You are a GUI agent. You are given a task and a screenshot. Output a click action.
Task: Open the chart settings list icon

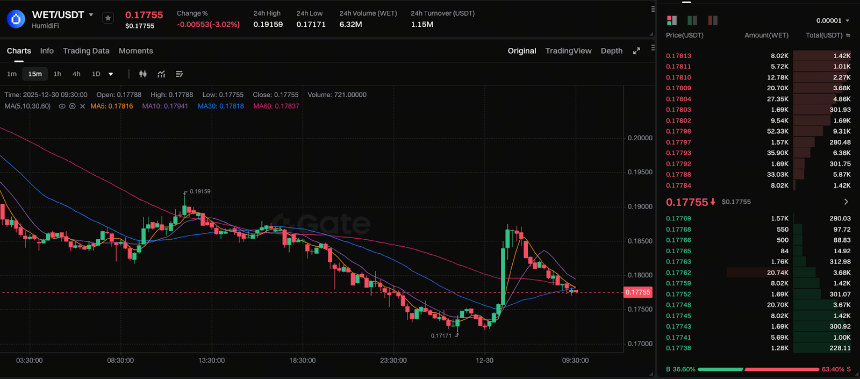179,74
